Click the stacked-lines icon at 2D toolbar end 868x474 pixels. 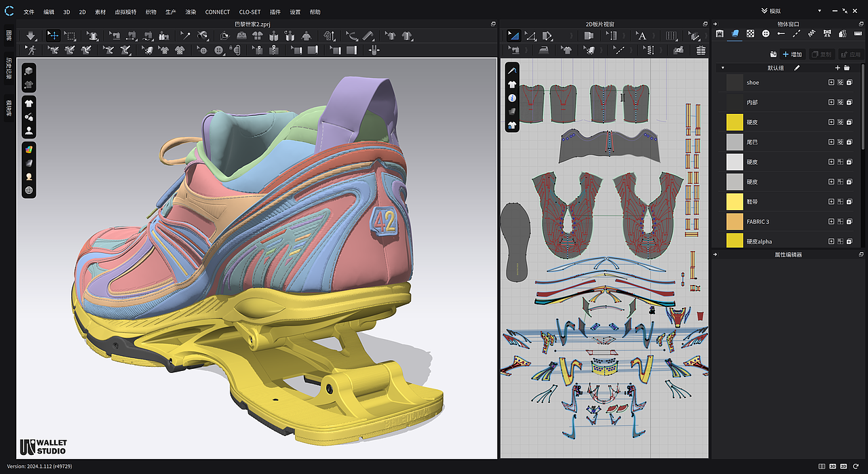coord(701,50)
